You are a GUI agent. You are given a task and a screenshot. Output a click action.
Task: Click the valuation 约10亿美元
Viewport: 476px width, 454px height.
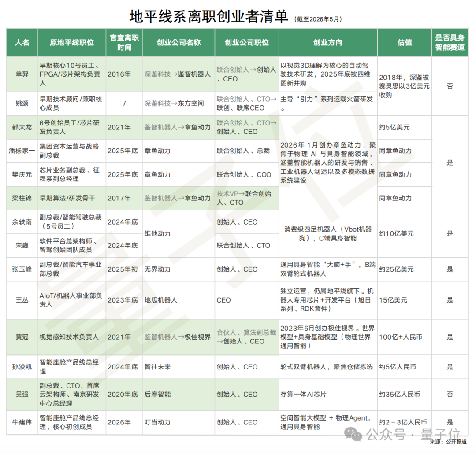click(x=396, y=233)
